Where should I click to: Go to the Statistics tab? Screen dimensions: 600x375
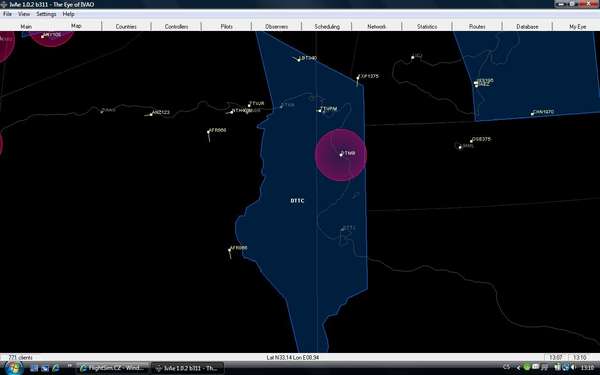coord(427,26)
